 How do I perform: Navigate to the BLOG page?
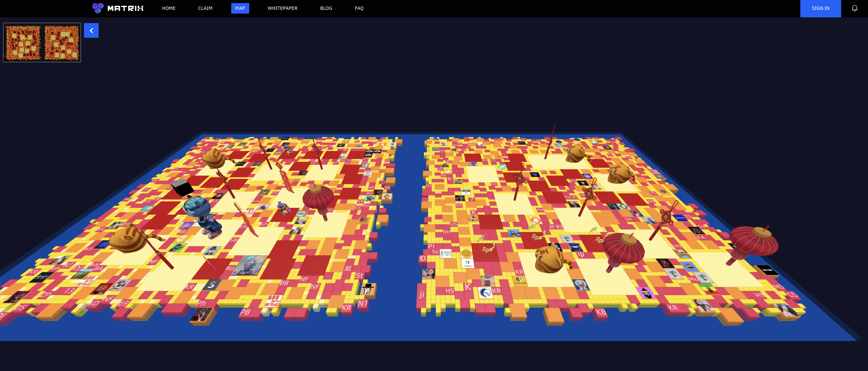click(326, 8)
